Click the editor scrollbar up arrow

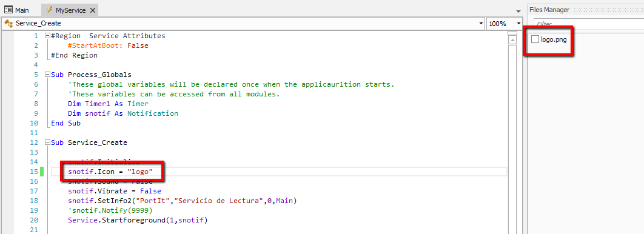click(512, 40)
